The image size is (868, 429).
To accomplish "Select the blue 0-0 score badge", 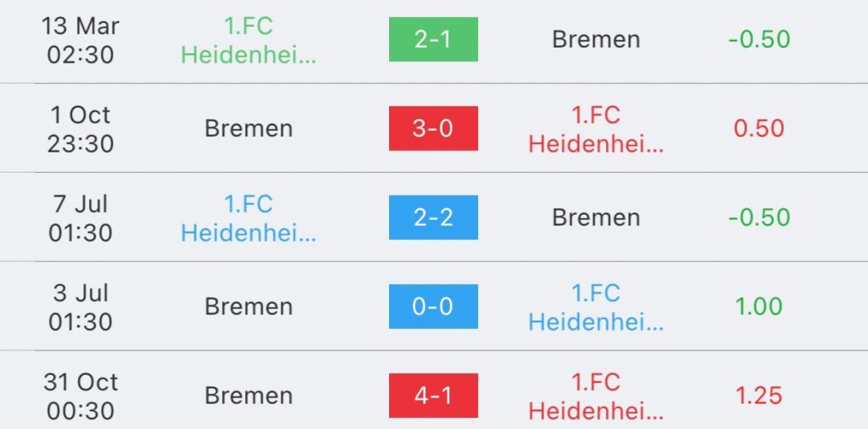I will click(x=433, y=307).
